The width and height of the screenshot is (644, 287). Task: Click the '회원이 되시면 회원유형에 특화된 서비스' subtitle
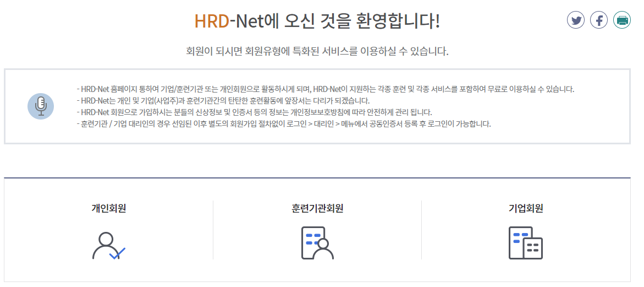tap(317, 51)
